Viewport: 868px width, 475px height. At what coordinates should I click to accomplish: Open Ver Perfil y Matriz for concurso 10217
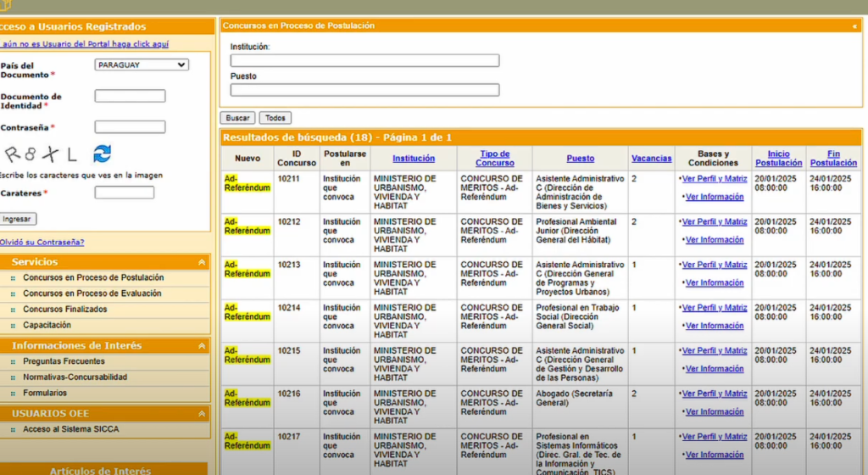point(714,437)
